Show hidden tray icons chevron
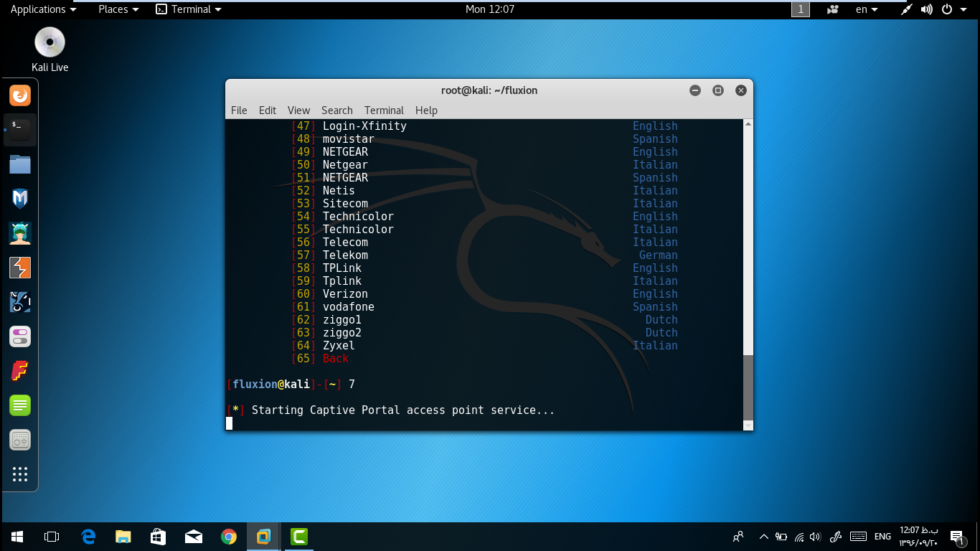This screenshot has height=551, width=980. tap(764, 537)
